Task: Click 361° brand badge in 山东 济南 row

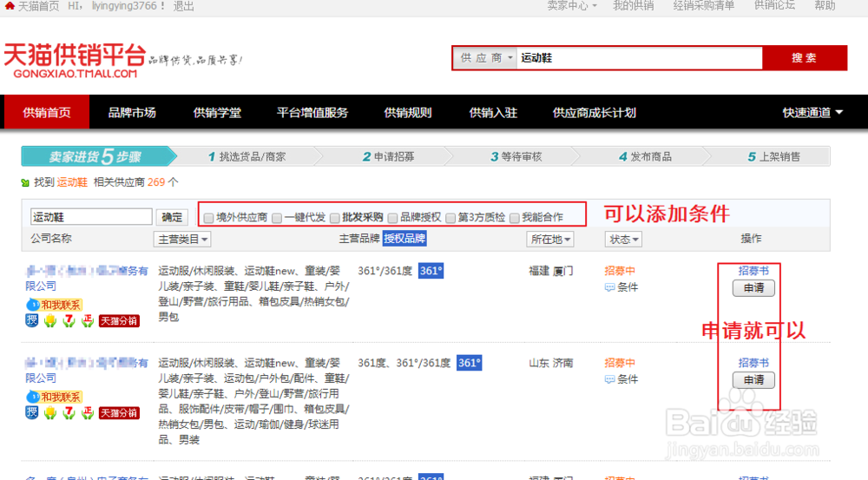Action: click(x=469, y=363)
